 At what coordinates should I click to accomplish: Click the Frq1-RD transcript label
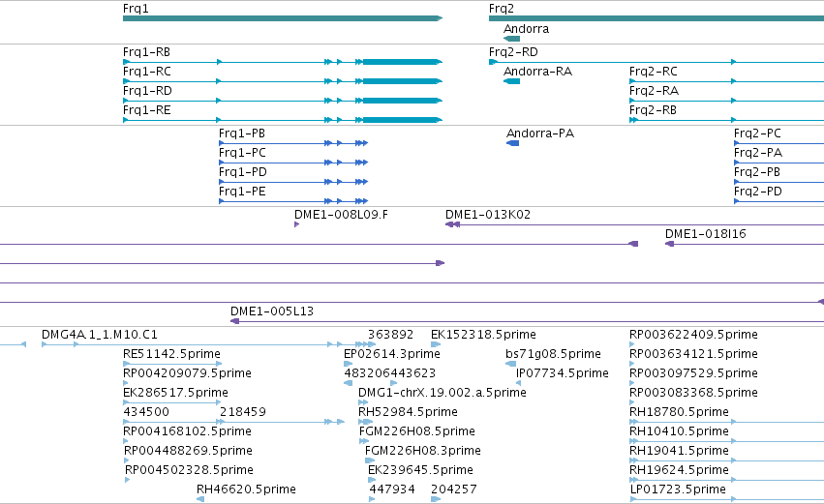(x=147, y=91)
